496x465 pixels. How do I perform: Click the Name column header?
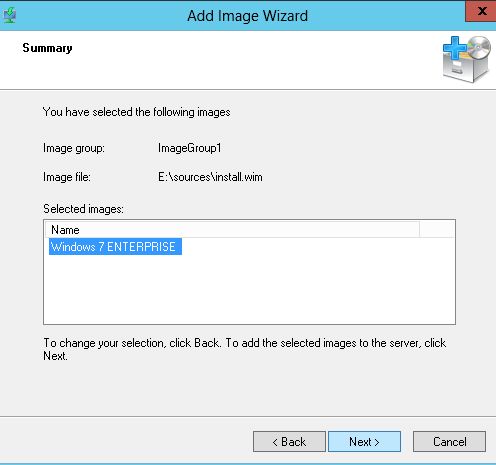click(x=232, y=230)
